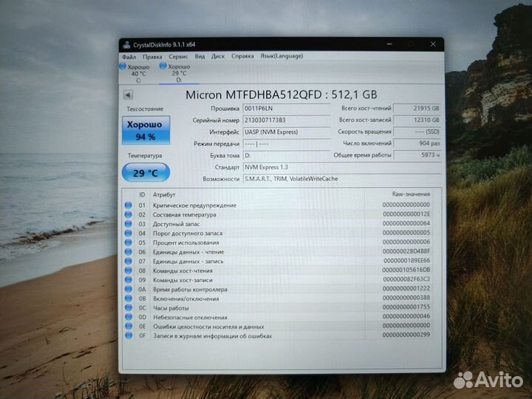Click raw value 00000000000299

[406, 335]
